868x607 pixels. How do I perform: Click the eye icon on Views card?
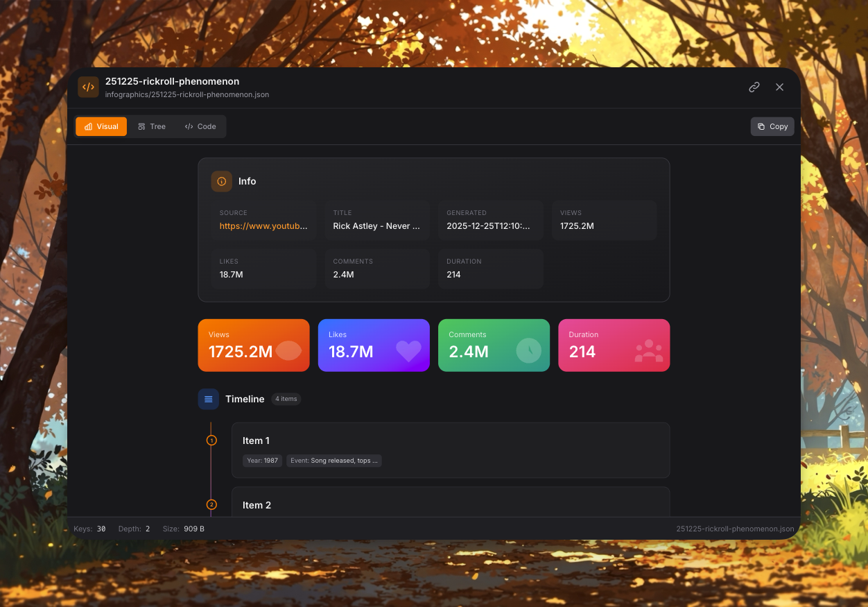[x=288, y=350]
